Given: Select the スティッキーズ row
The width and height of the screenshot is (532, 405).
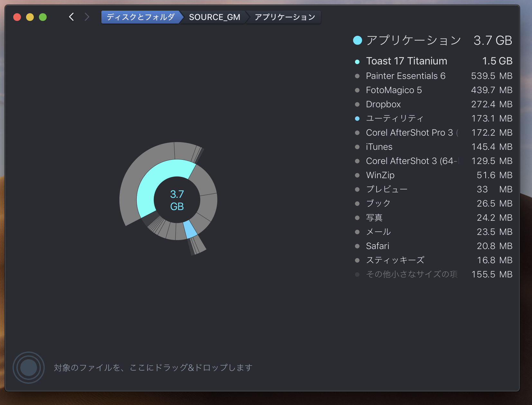Looking at the screenshot, I should 433,260.
